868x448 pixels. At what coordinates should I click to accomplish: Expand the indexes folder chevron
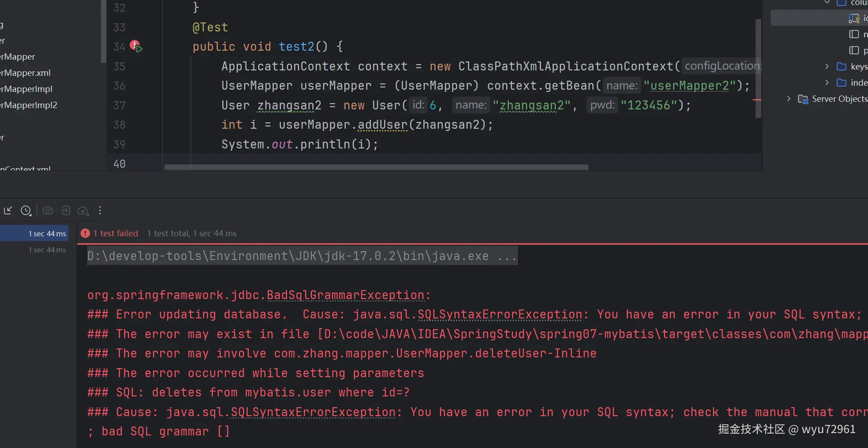coord(827,83)
